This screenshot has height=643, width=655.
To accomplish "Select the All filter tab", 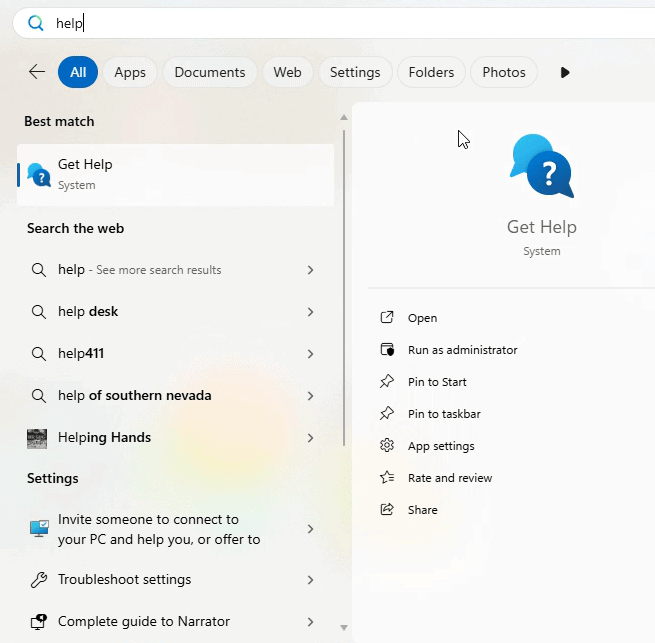I will click(78, 72).
